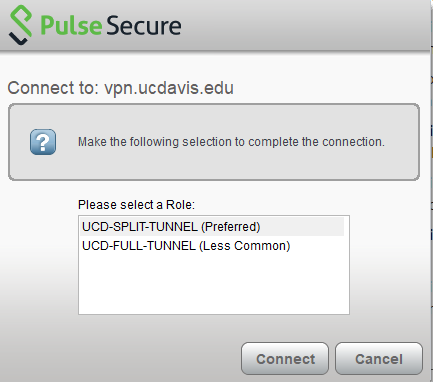
Task: Click the '(Less Common)' text in the role list
Action: 245,246
